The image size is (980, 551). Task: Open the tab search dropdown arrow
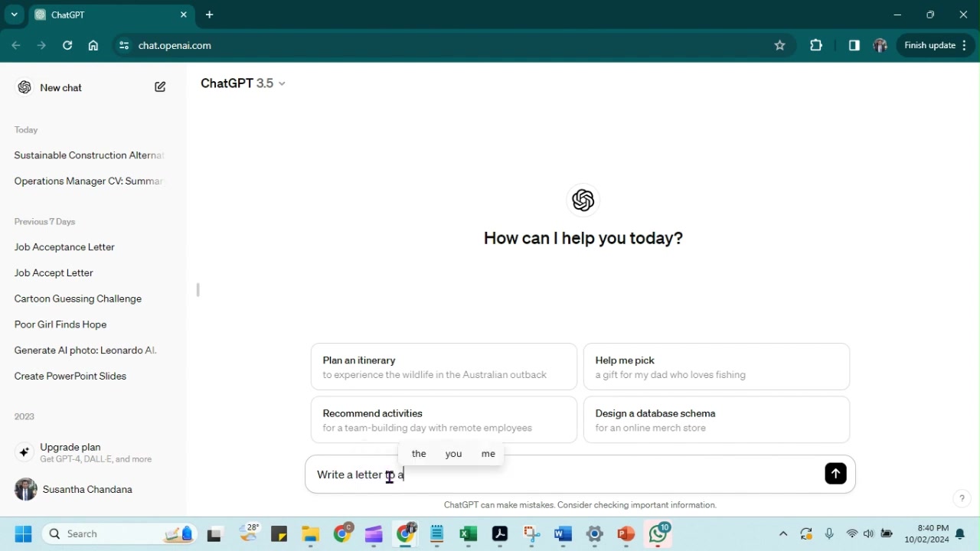pos(14,15)
